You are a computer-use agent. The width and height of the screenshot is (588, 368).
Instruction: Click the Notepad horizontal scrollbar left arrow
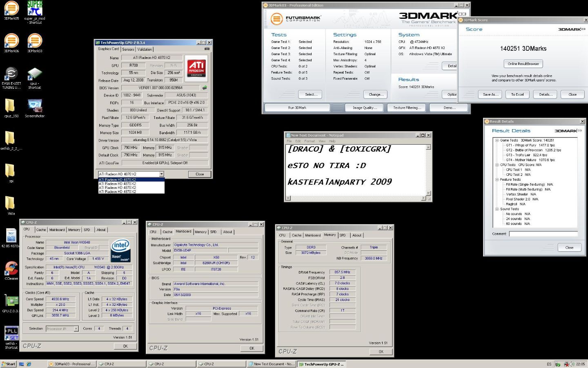pos(288,198)
